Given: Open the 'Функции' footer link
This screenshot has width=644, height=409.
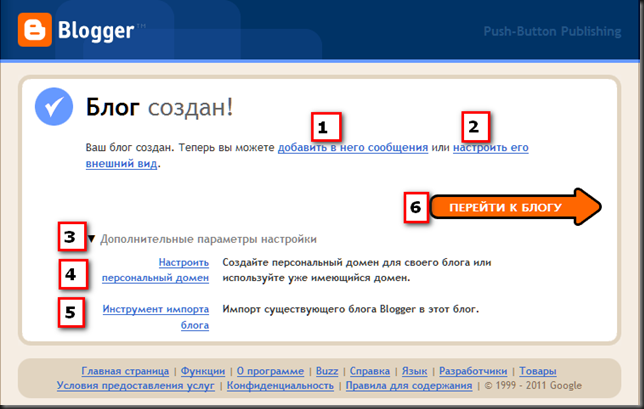Looking at the screenshot, I should click(x=203, y=371).
